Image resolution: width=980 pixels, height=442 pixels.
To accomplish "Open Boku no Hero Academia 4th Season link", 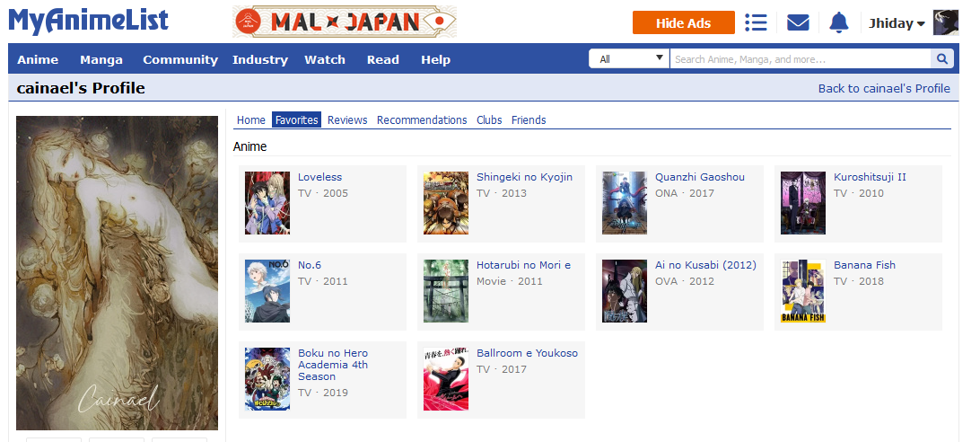I will coord(332,365).
